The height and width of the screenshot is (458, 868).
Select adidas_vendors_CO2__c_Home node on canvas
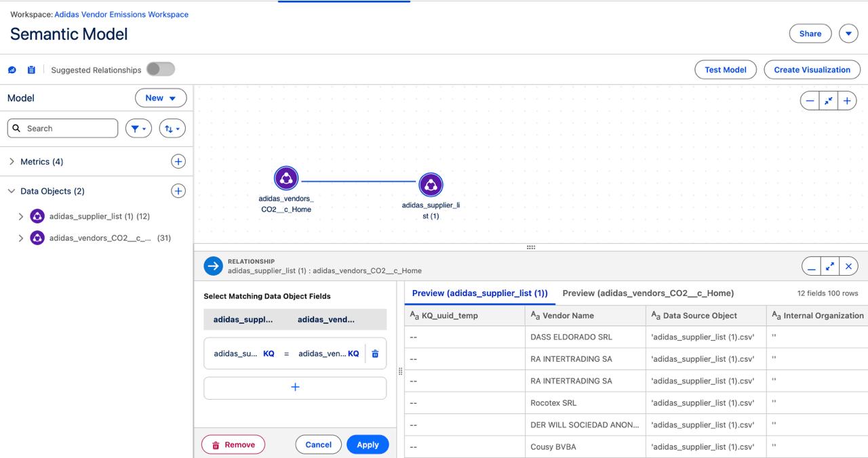(286, 179)
